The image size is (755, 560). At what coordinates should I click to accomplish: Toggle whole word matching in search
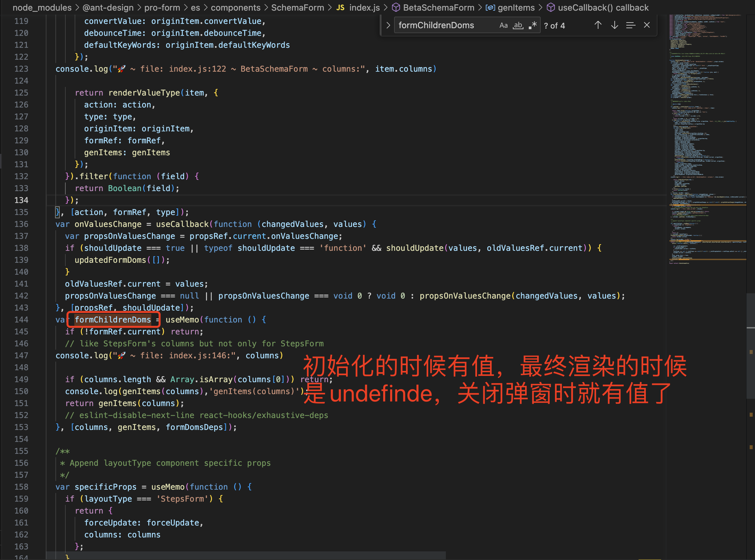tap(518, 25)
